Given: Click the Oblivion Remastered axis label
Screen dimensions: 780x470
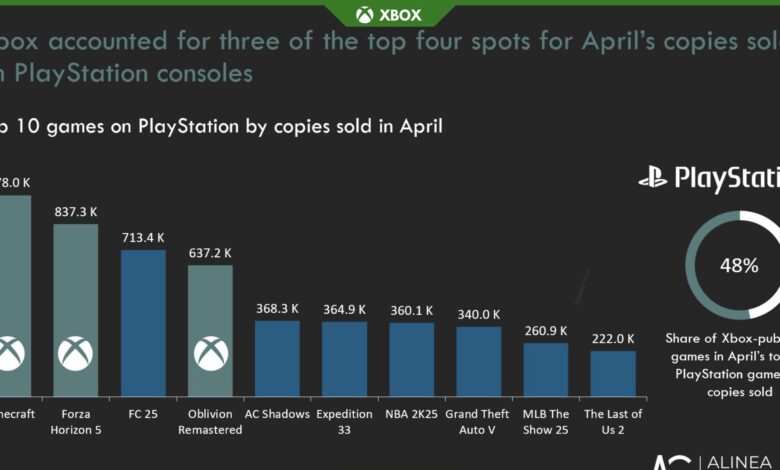Looking at the screenshot, I should [210, 422].
